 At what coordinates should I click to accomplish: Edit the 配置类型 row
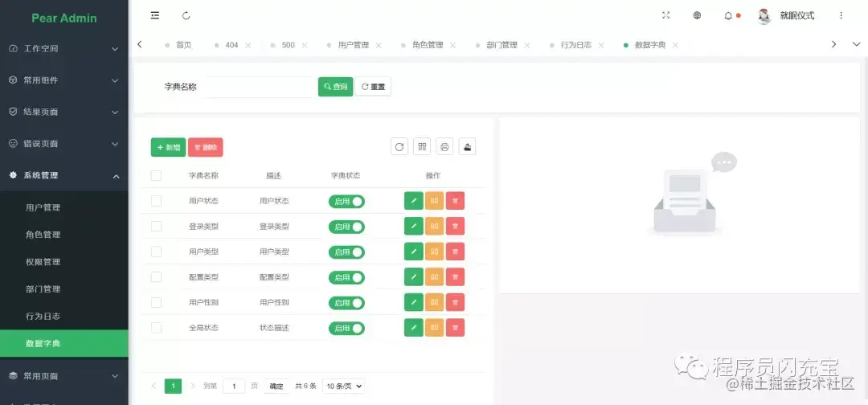pyautogui.click(x=414, y=277)
